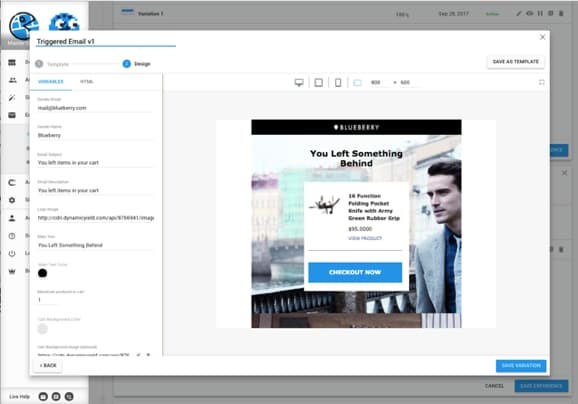Click the delete icon beside background image URL
This screenshot has width=578, height=404.
tap(148, 355)
